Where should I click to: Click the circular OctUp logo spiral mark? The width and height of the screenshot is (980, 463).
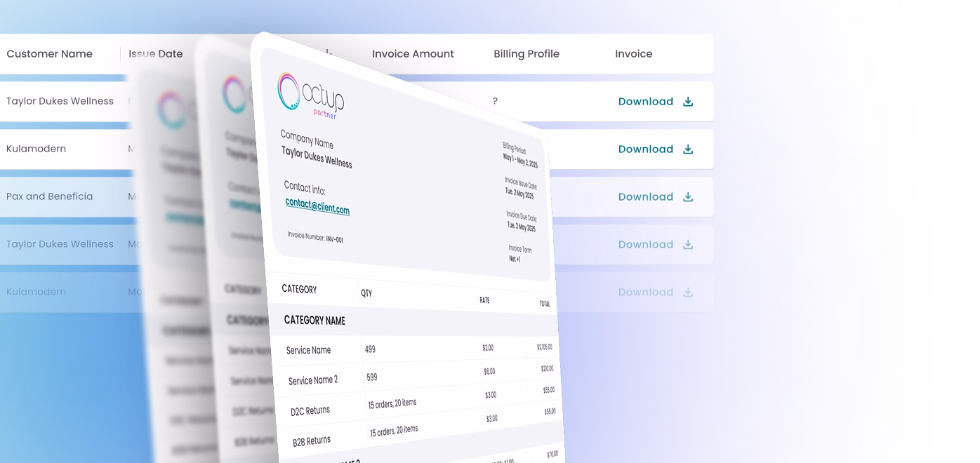(x=289, y=93)
